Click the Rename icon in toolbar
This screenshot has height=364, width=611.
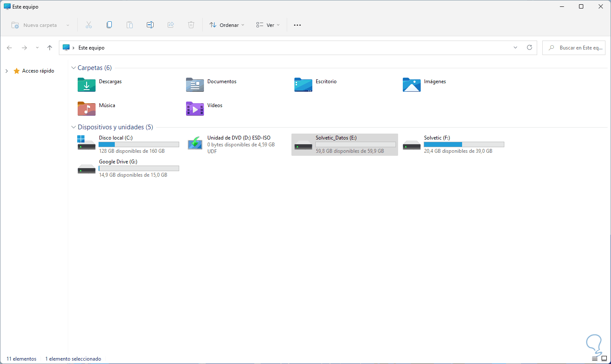pos(150,25)
